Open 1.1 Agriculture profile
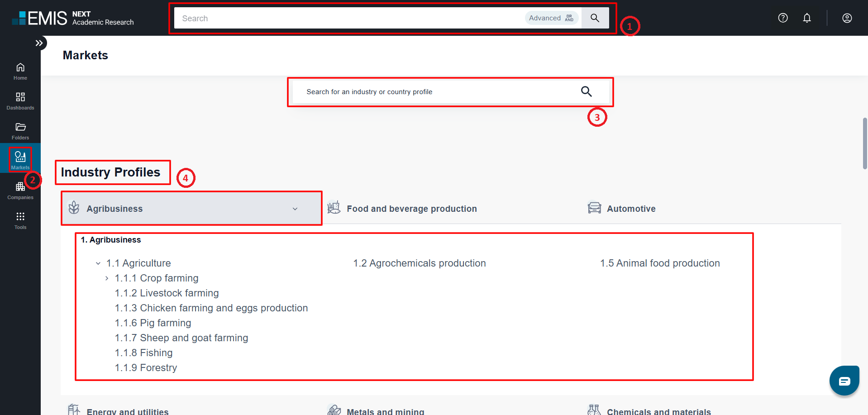The image size is (868, 415). click(x=138, y=263)
